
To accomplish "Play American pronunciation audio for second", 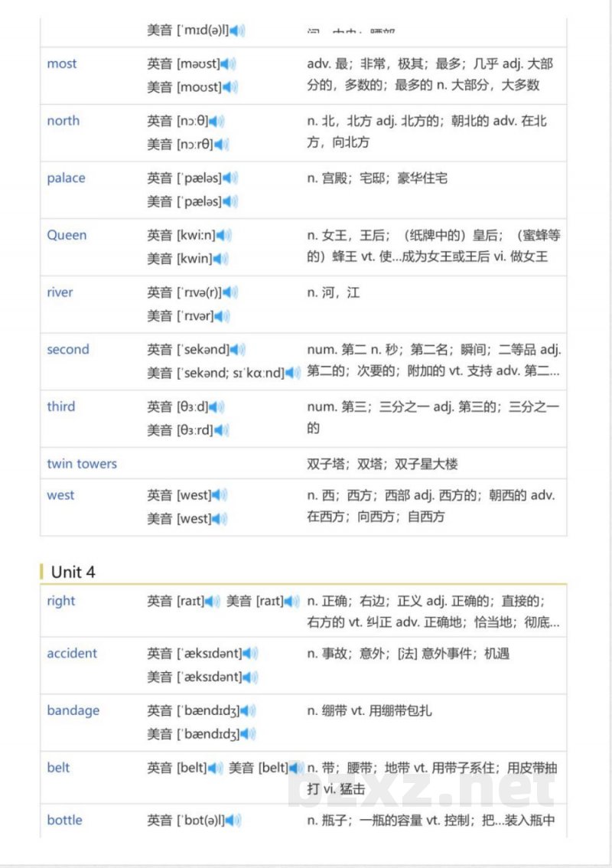I will pyautogui.click(x=293, y=374).
